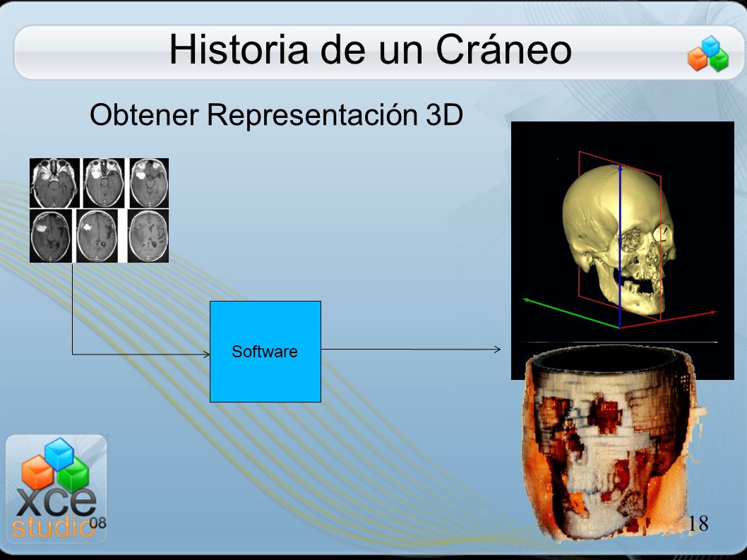Screen dimensions: 747x560
Task: Click the colored cubes icon in the title bar
Action: 708,54
